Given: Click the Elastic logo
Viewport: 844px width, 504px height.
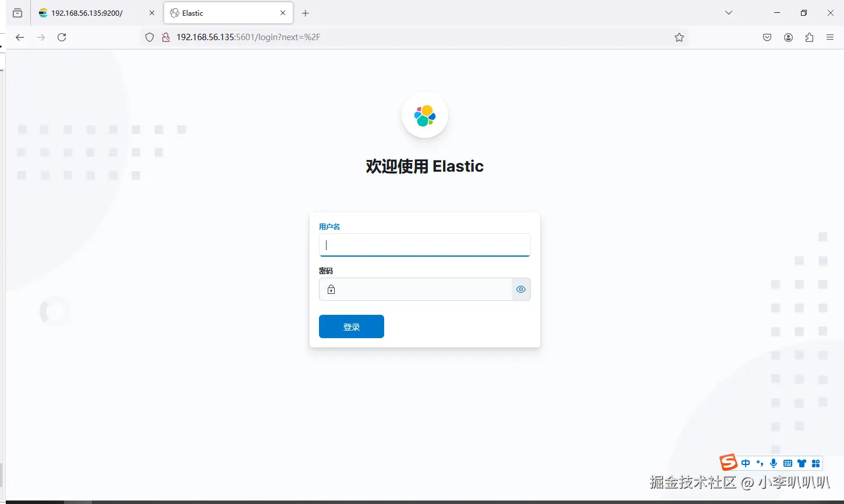Looking at the screenshot, I should point(425,115).
